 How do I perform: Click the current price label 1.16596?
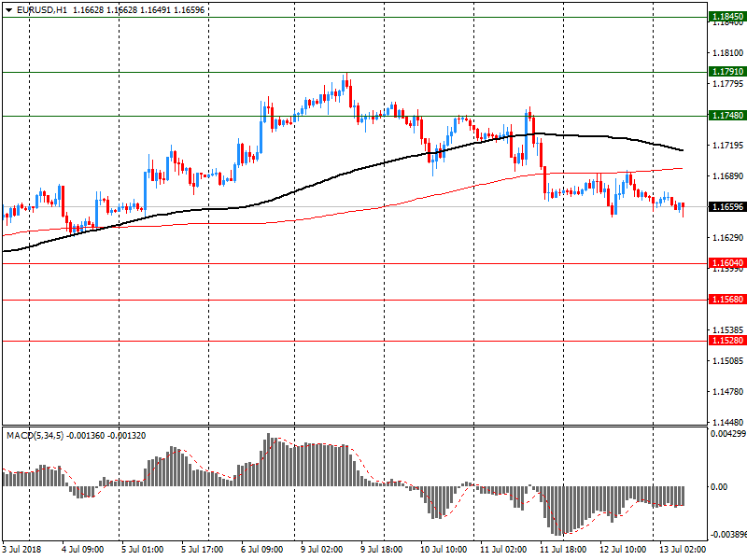[726, 206]
